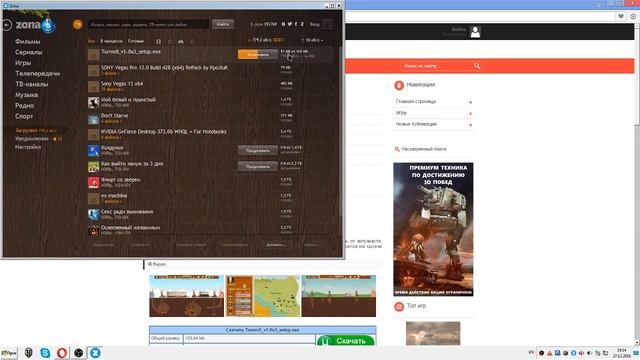The height and width of the screenshot is (360, 640).
Task: Open the Игры section in Zona's sidebar
Action: [23, 63]
